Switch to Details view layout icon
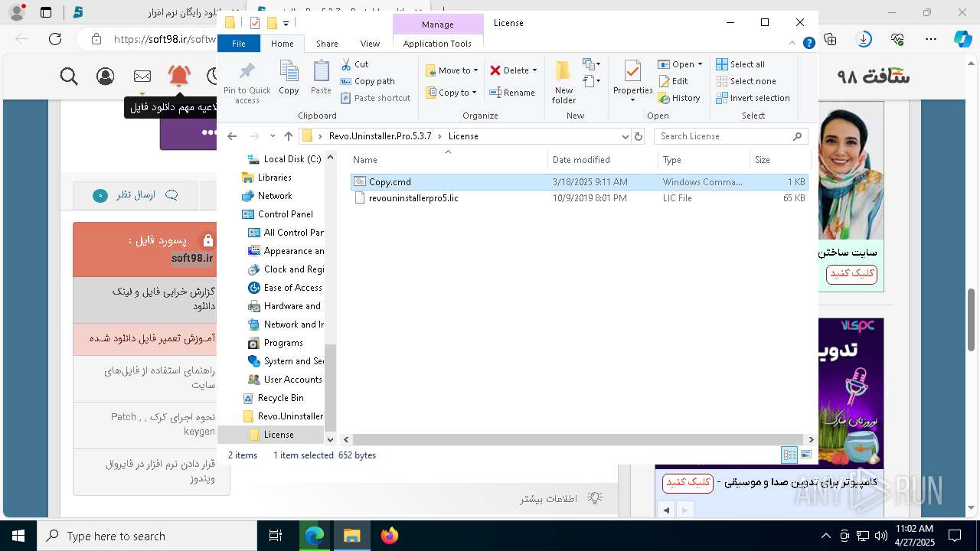Image resolution: width=980 pixels, height=551 pixels. 789,455
